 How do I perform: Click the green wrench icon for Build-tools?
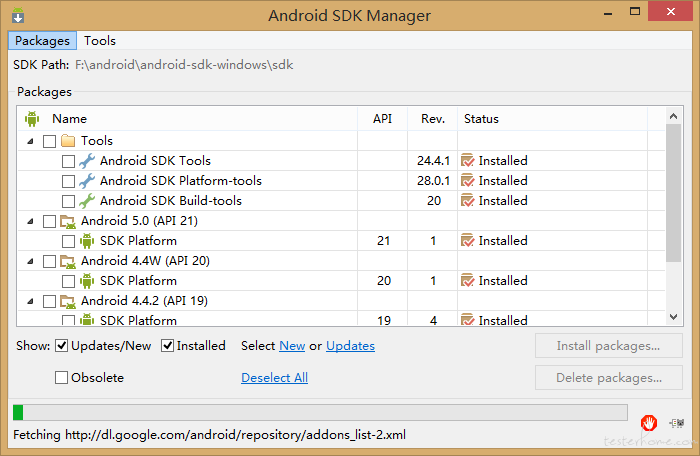[x=87, y=201]
